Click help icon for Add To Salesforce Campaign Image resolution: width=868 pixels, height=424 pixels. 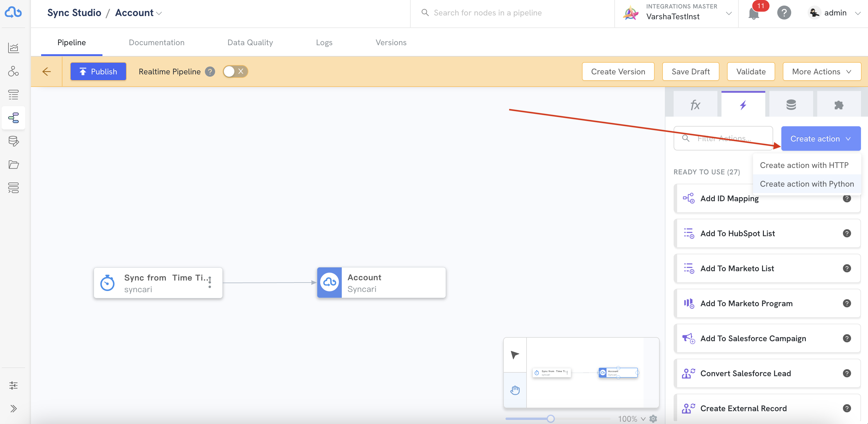coord(847,339)
